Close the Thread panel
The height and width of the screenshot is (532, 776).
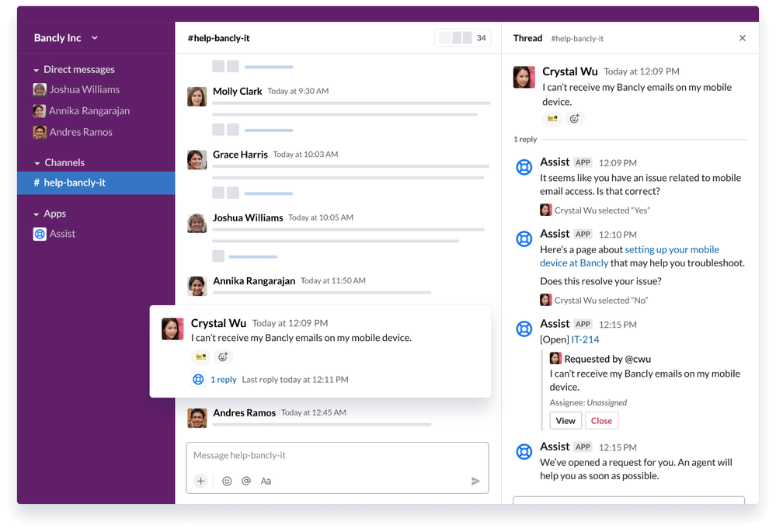743,38
